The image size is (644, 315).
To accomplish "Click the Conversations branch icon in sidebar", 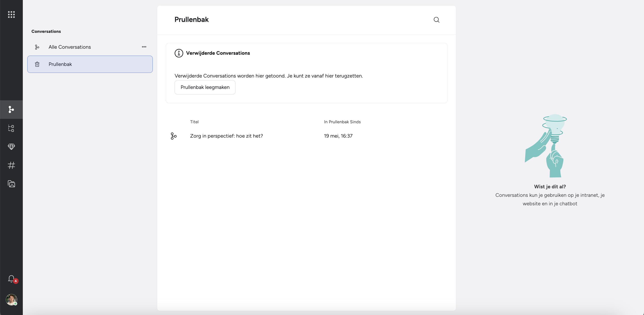I will 11,109.
